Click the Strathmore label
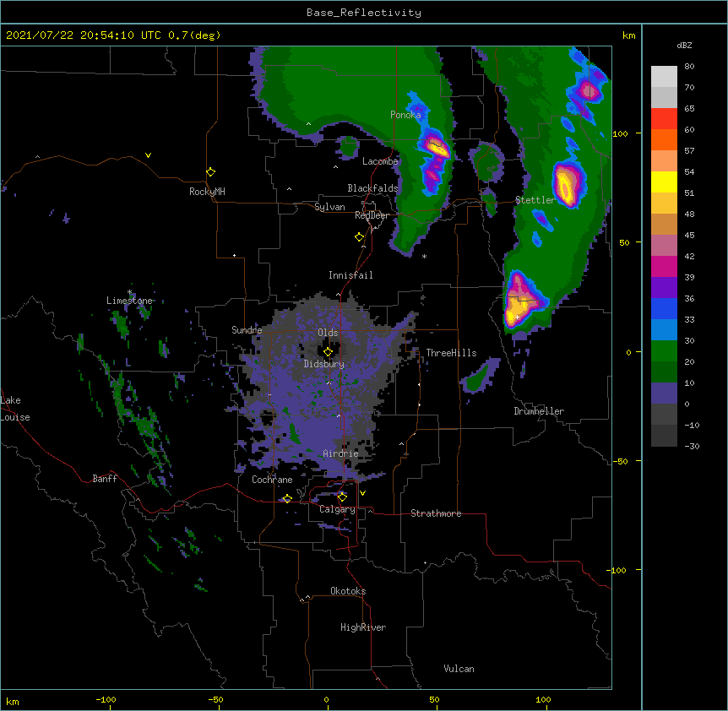 tap(436, 513)
